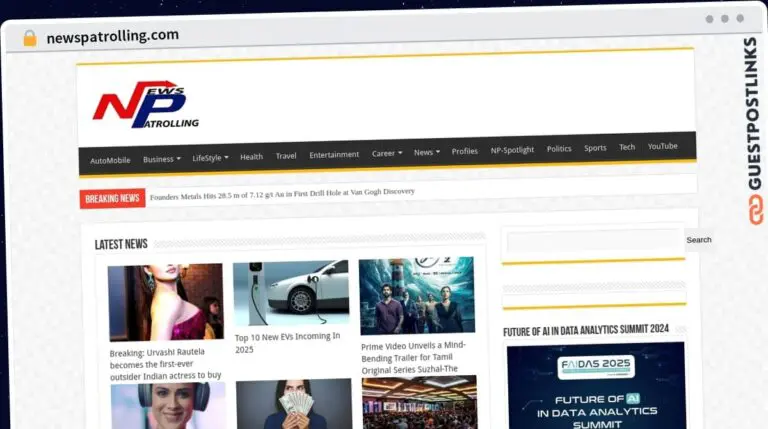Viewport: 768px width, 429px height.
Task: Read the Urvashi Rautela breaking article
Action: click(x=165, y=364)
